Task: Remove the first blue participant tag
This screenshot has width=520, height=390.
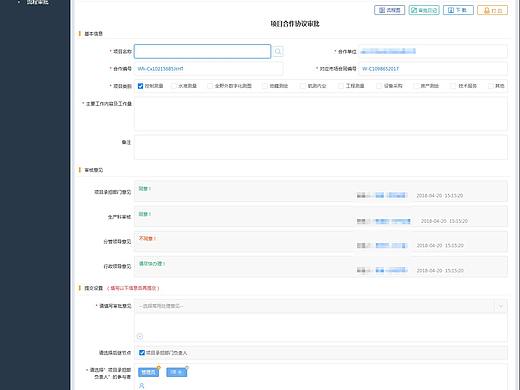Action: [x=159, y=368]
